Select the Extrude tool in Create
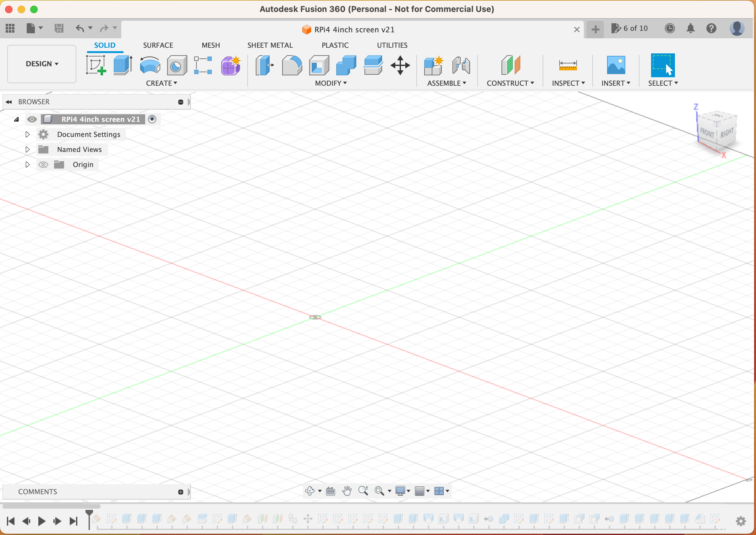Image resolution: width=756 pixels, height=535 pixels. [x=123, y=65]
